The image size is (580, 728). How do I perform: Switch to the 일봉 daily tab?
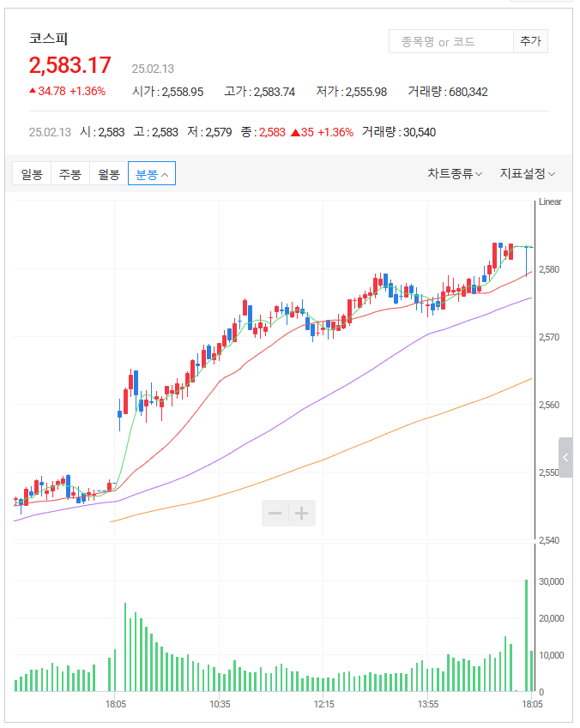[x=32, y=173]
